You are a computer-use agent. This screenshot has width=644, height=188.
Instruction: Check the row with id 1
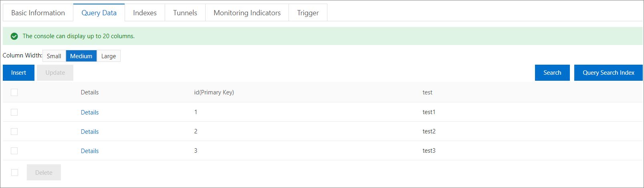pos(14,112)
